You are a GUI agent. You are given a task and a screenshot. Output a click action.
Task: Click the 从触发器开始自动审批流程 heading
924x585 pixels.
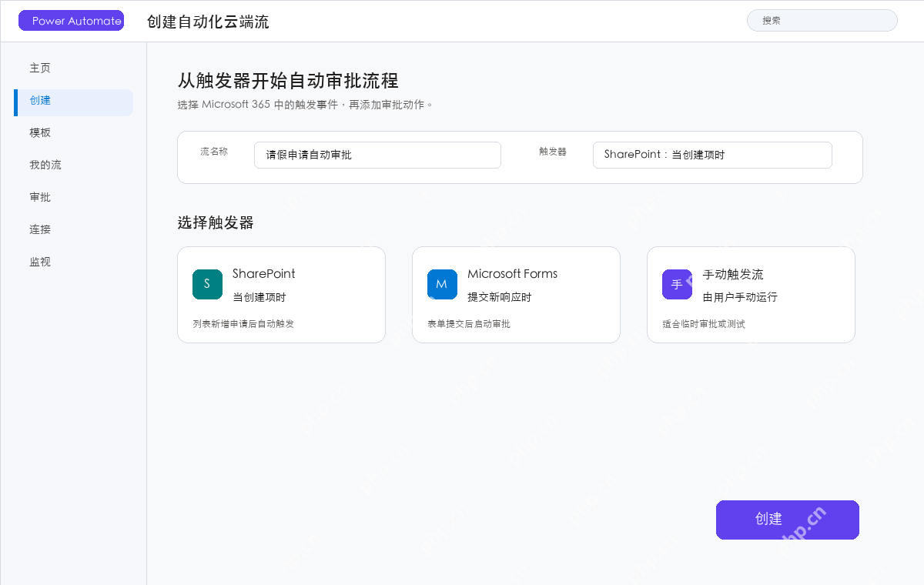click(288, 81)
